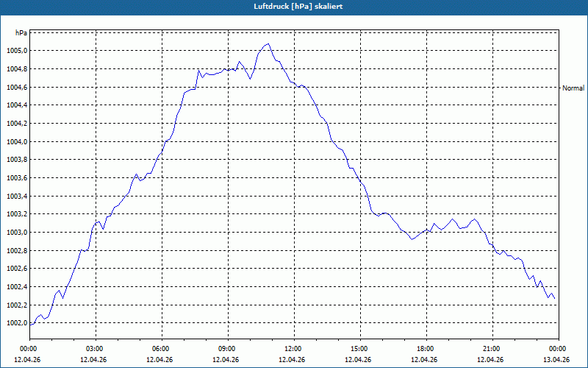
Task: Select the 1003,2 y-axis value
Action: pyautogui.click(x=17, y=214)
